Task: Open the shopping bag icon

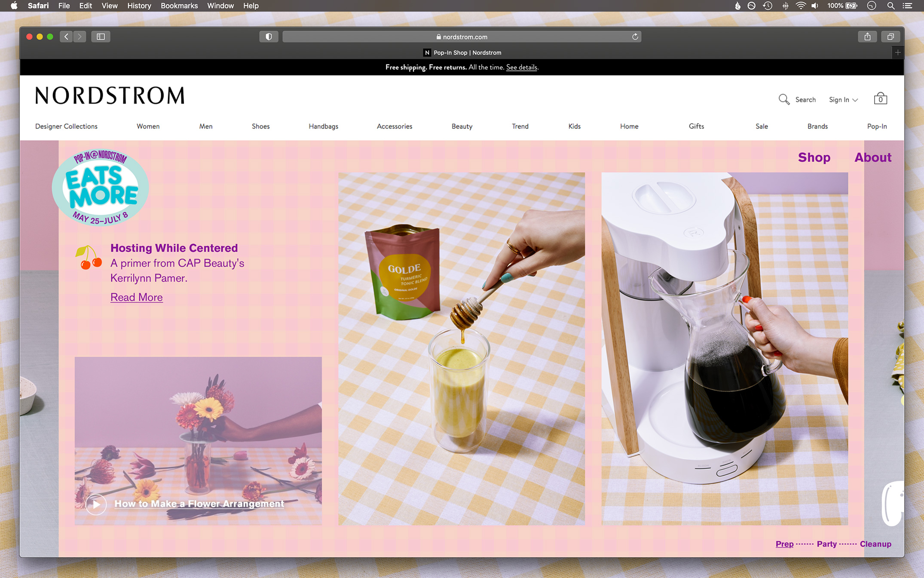Action: [x=880, y=99]
